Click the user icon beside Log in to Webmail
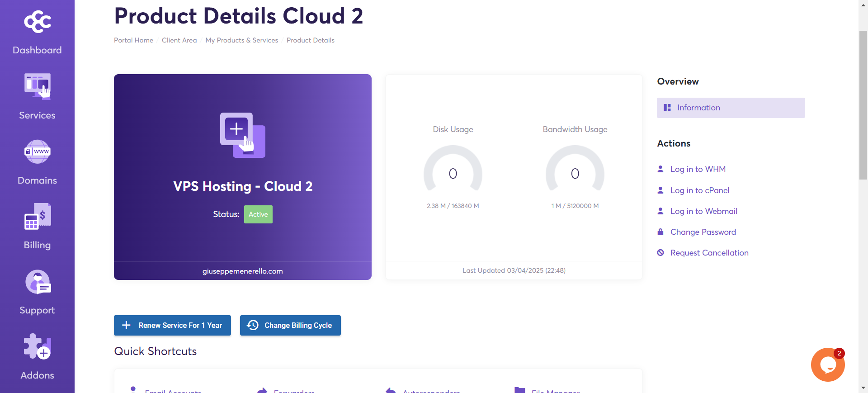This screenshot has height=393, width=868. pyautogui.click(x=660, y=211)
